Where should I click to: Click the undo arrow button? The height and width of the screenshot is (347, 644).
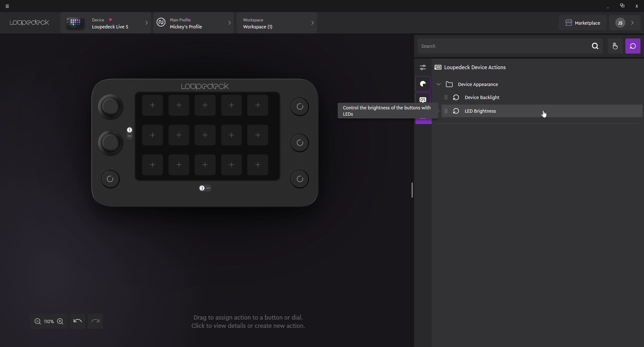click(x=77, y=321)
